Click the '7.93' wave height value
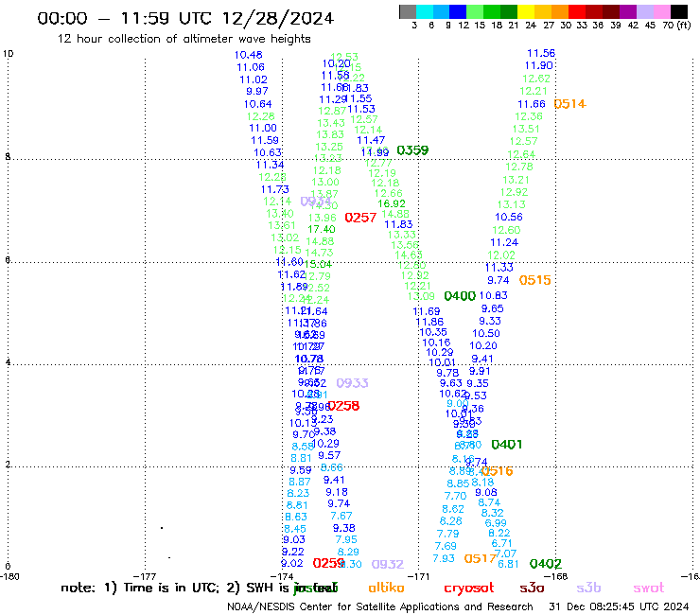 (x=444, y=558)
